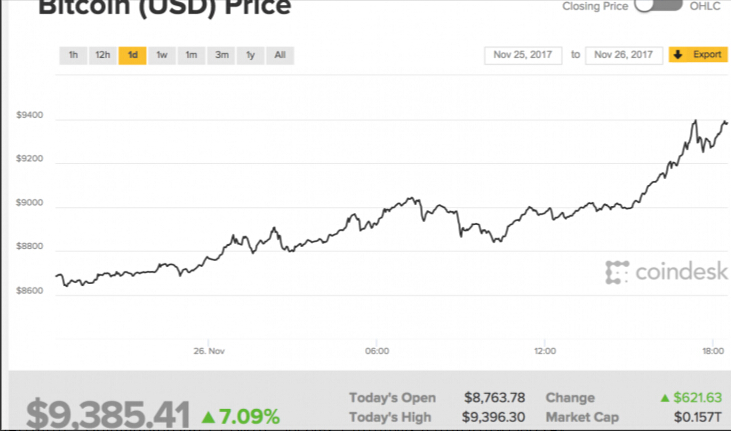Select the 12h time range

[x=102, y=55]
